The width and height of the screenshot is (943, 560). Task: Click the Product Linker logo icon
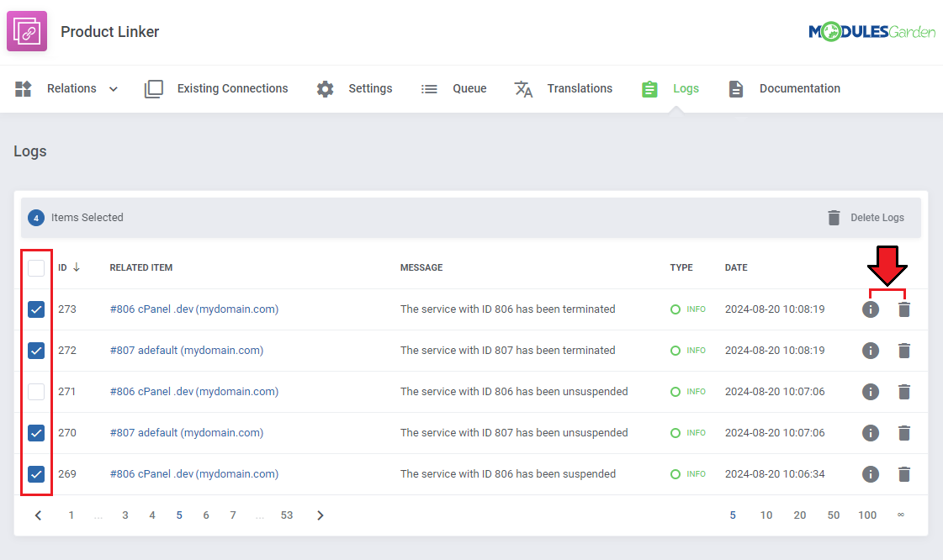(26, 31)
